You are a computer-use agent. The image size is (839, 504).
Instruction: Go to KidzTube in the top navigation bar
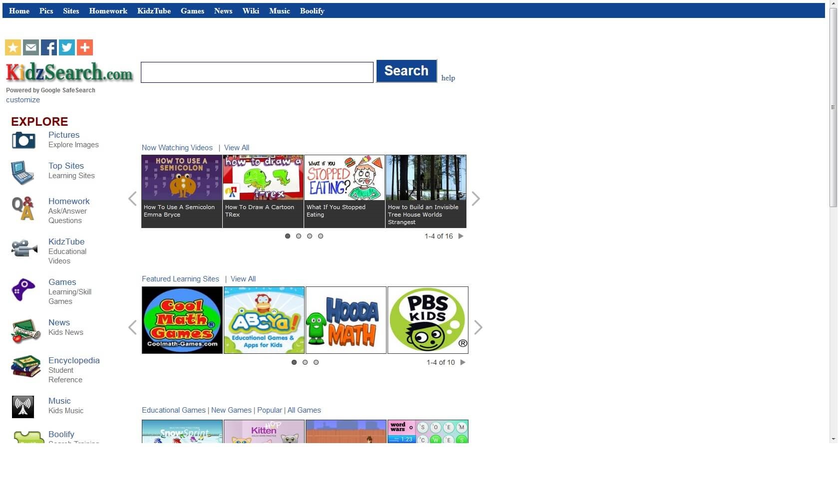tap(154, 11)
